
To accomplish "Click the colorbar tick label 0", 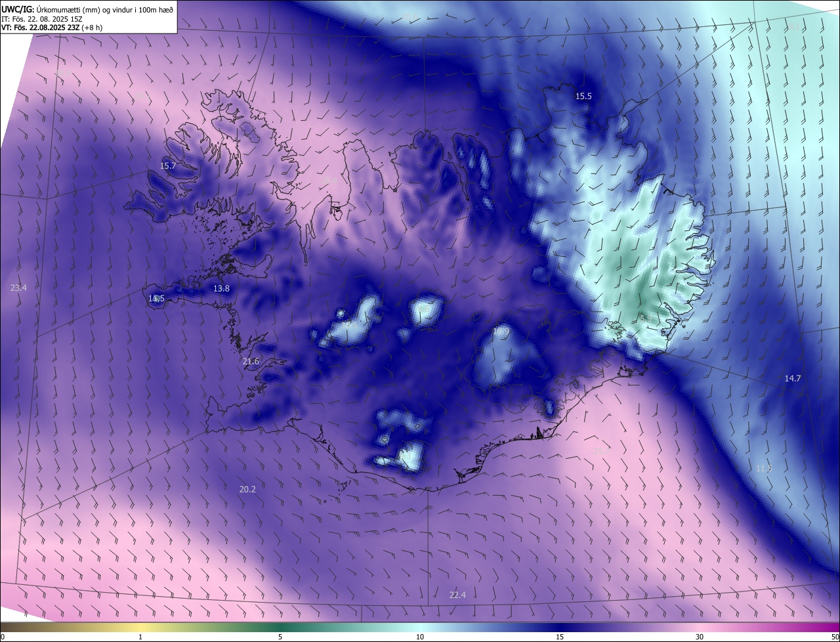I will [3, 637].
